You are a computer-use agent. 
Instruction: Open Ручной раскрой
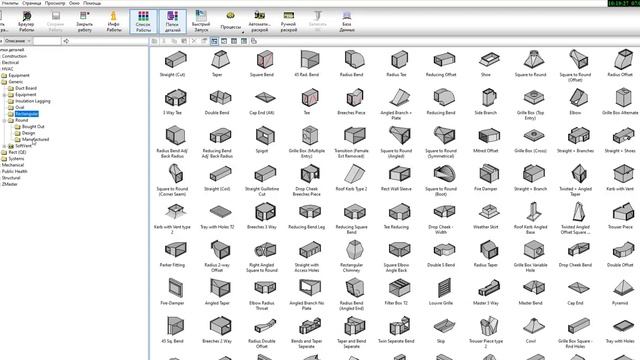(x=289, y=21)
